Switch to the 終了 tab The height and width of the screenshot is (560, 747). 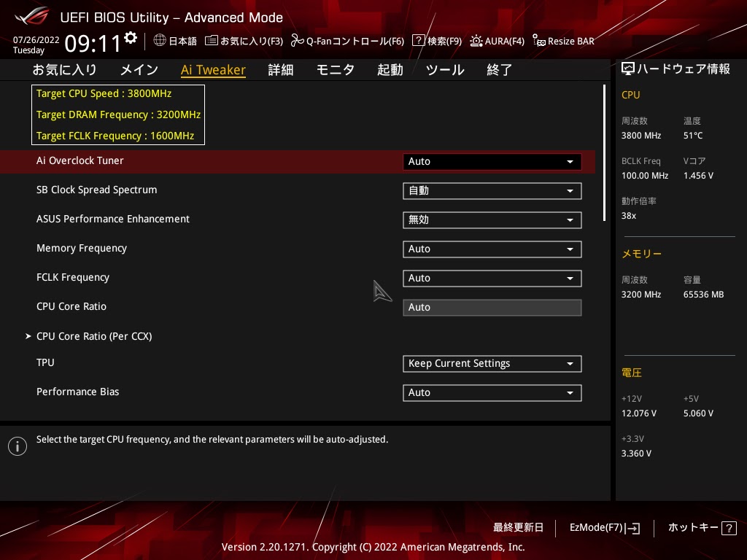coord(499,70)
